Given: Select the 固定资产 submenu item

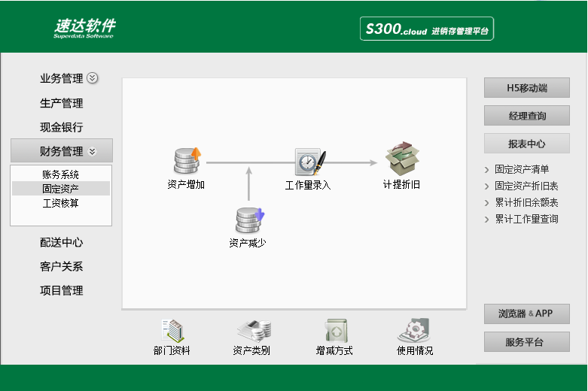Looking at the screenshot, I should [x=61, y=189].
